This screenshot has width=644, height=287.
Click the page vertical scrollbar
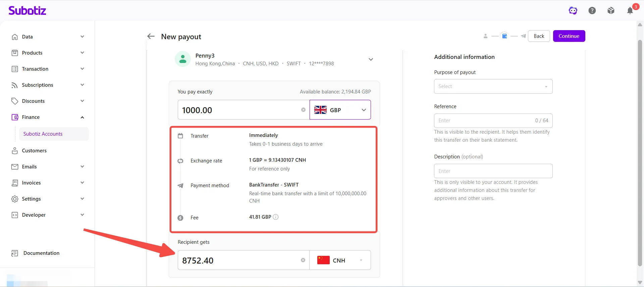point(640,152)
